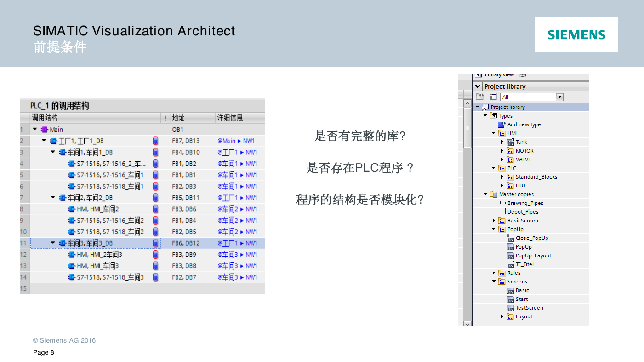
Task: Click the scroll down arrow in library panel
Action: coord(467,323)
